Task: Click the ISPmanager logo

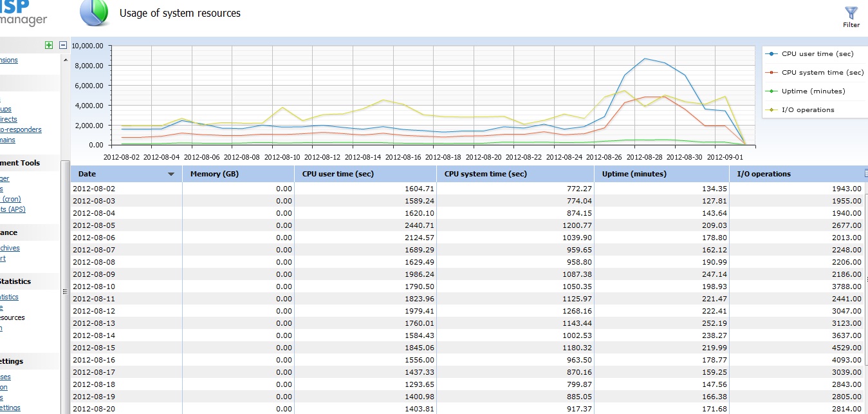Action: click(23, 13)
